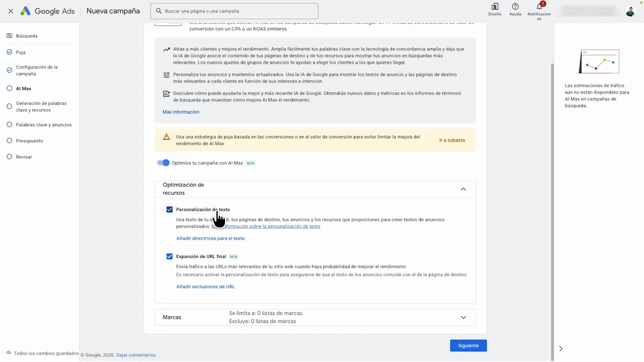Collapse the right estimates panel arrow
The image size is (644, 362).
tap(560, 348)
